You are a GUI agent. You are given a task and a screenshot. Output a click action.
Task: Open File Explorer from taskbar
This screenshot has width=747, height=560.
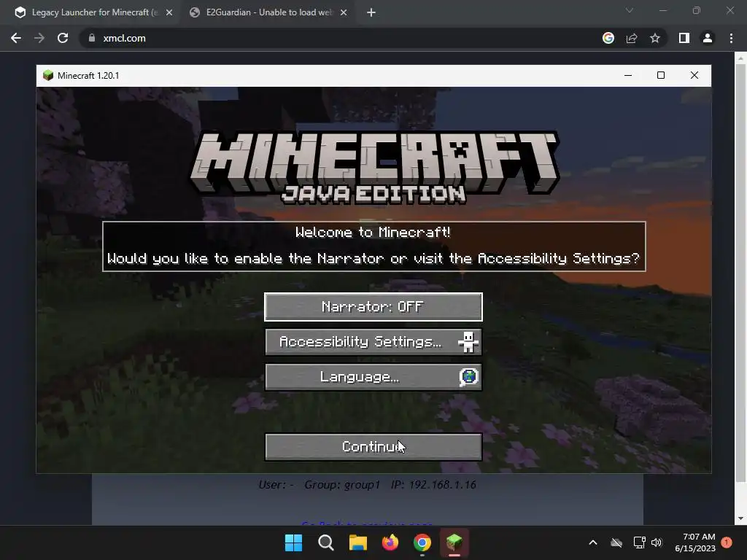pos(357,542)
